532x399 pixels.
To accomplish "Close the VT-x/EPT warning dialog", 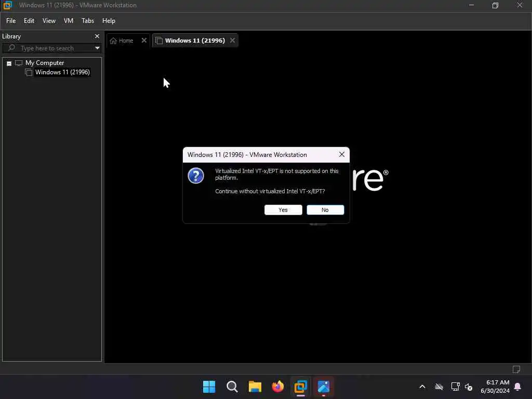I will (x=342, y=154).
